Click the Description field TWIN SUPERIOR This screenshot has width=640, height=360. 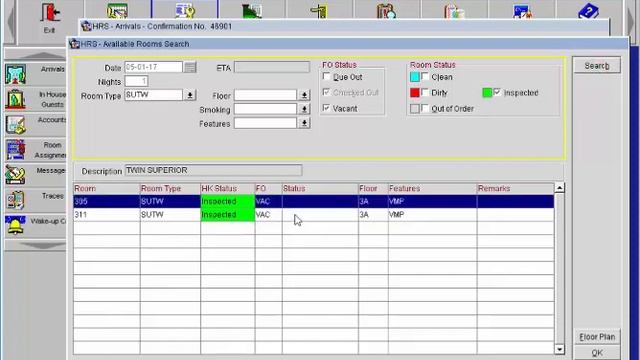click(213, 170)
